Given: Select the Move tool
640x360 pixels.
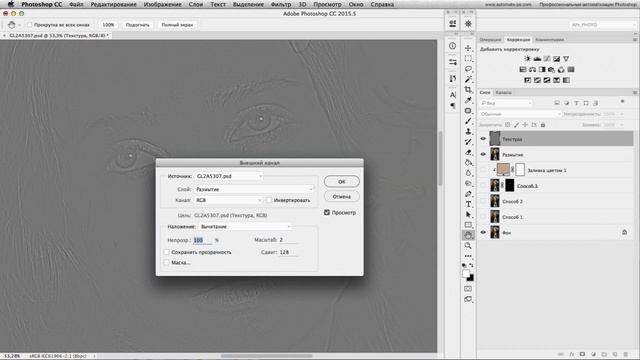Looking at the screenshot, I should (x=468, y=48).
